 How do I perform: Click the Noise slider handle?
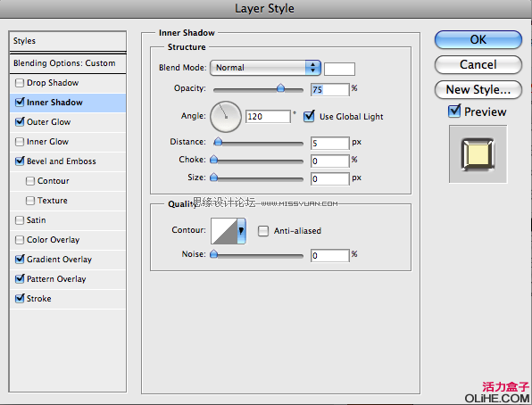click(213, 254)
